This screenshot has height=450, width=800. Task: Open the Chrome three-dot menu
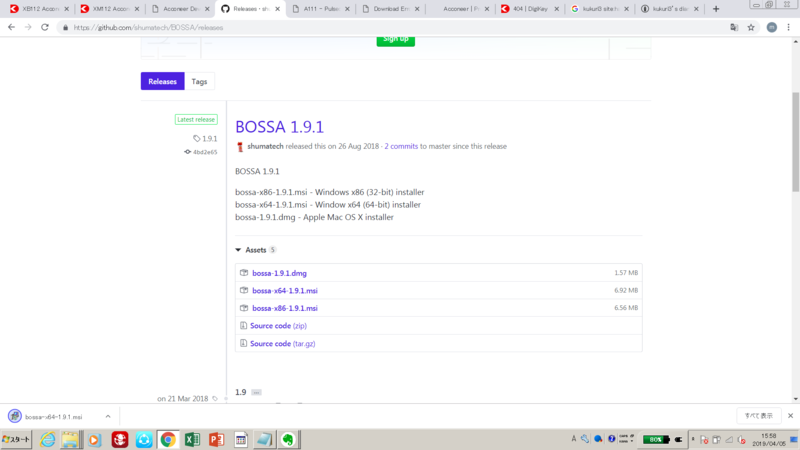coord(788,28)
